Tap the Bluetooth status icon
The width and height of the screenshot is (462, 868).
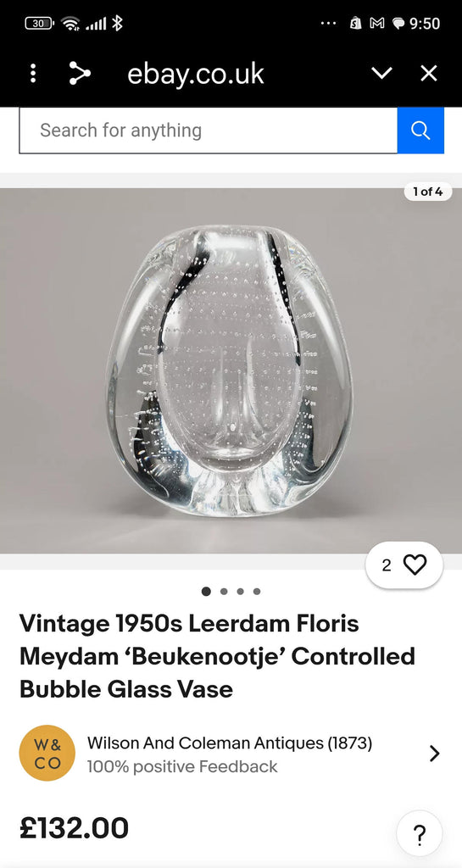pos(117,23)
